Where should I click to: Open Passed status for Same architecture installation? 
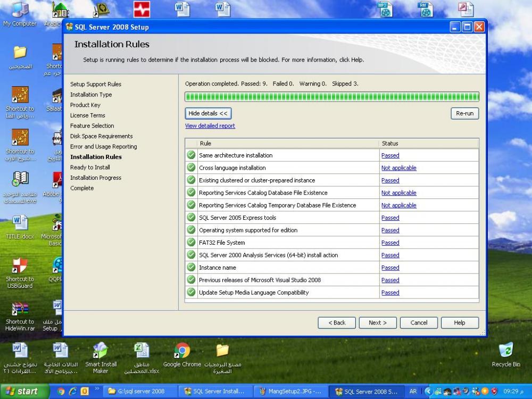(390, 155)
